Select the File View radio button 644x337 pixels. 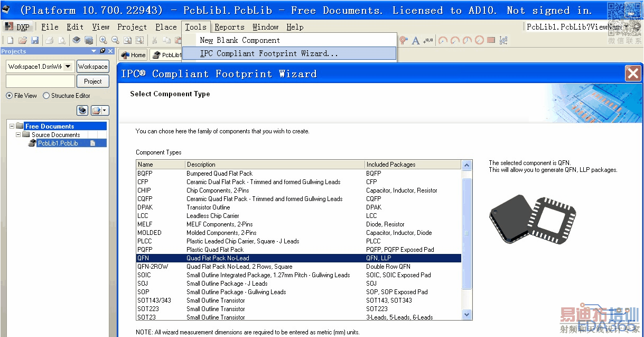click(x=10, y=96)
